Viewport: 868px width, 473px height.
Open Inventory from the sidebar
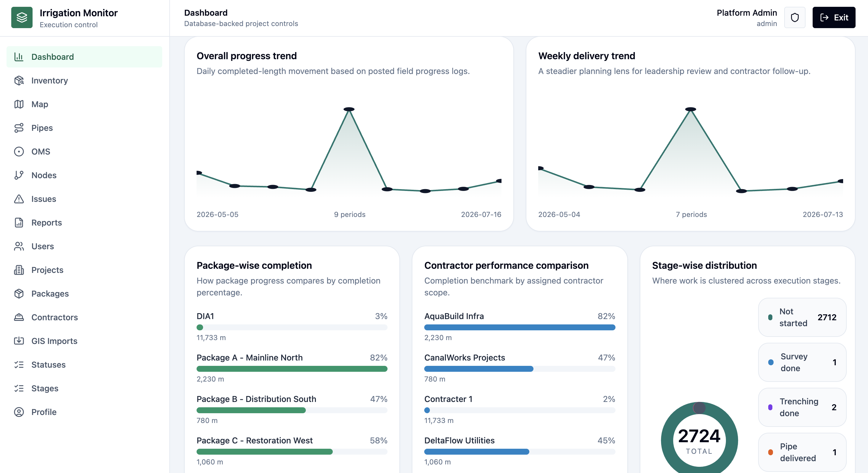click(84, 81)
